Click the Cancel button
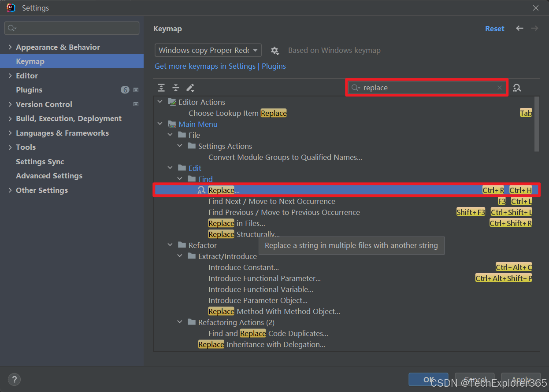 [x=475, y=379]
